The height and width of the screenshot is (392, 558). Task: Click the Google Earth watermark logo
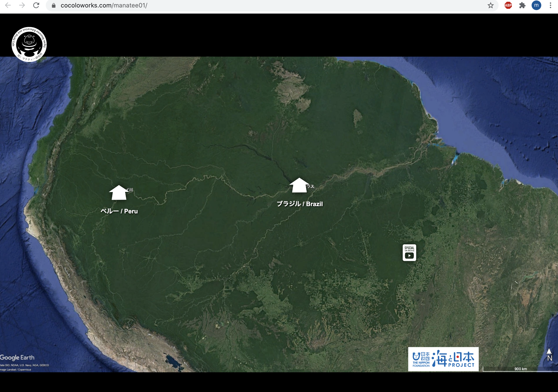point(17,358)
